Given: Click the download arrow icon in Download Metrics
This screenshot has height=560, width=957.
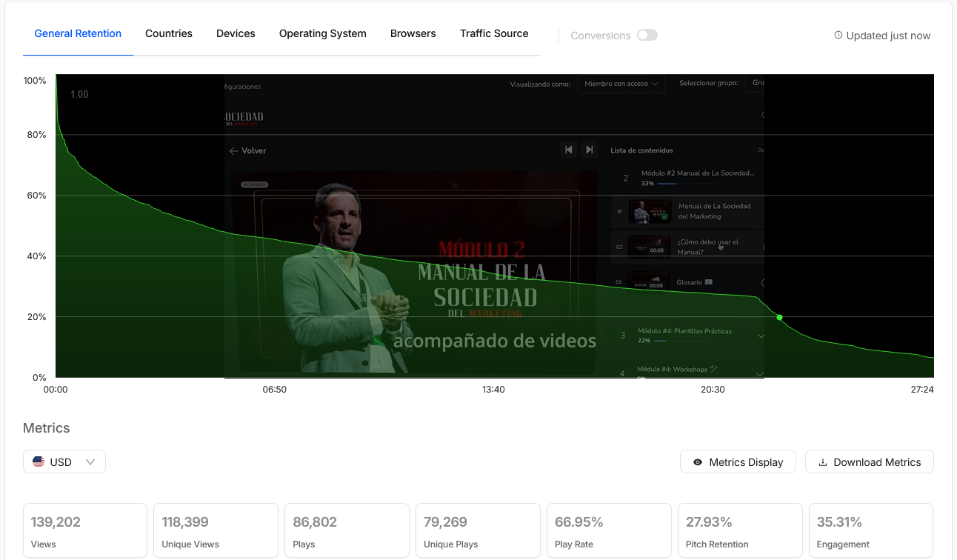Looking at the screenshot, I should [823, 462].
